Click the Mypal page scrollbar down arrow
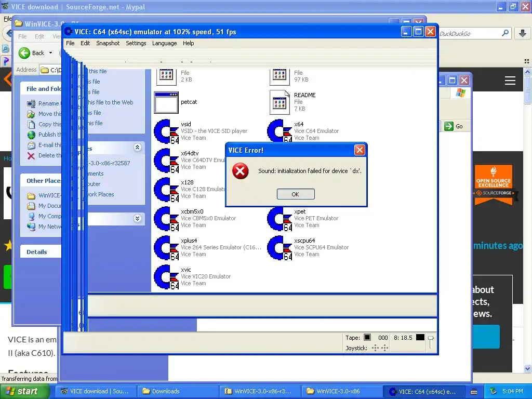Image resolution: width=532 pixels, height=399 pixels. click(528, 368)
